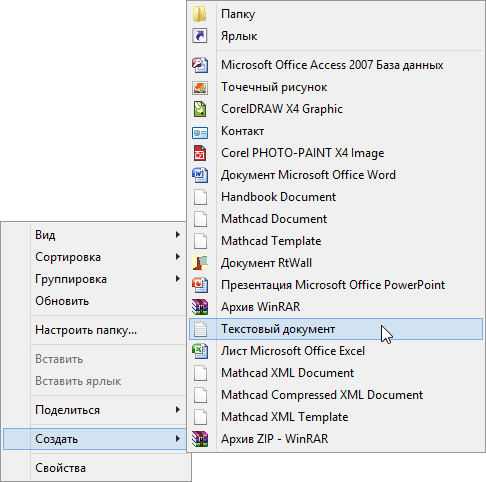486x482 pixels.
Task: Select the Контакт entry
Action: (x=336, y=131)
